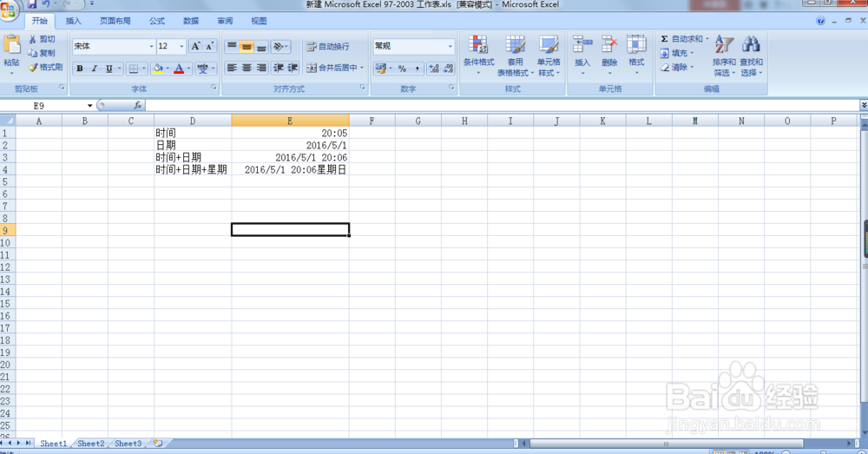Screen dimensions: 868x454
Task: Open the Name Box dropdown arrow
Action: 89,105
